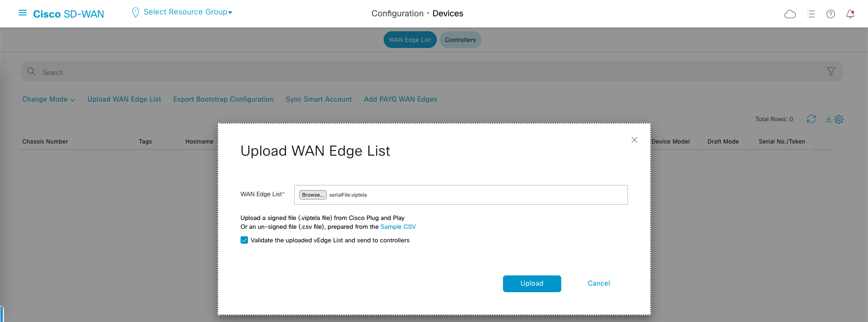Open the Sample CSV link
This screenshot has height=322, width=868.
coord(398,227)
